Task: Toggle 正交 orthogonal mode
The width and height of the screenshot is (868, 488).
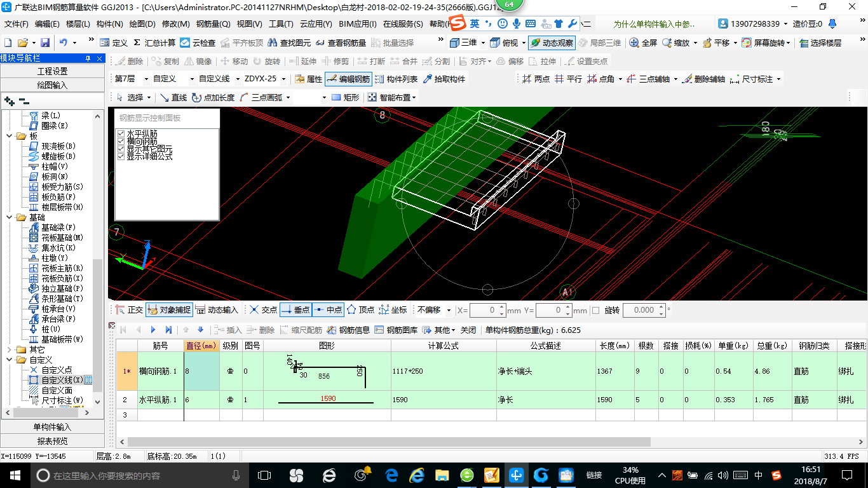Action: tap(129, 310)
